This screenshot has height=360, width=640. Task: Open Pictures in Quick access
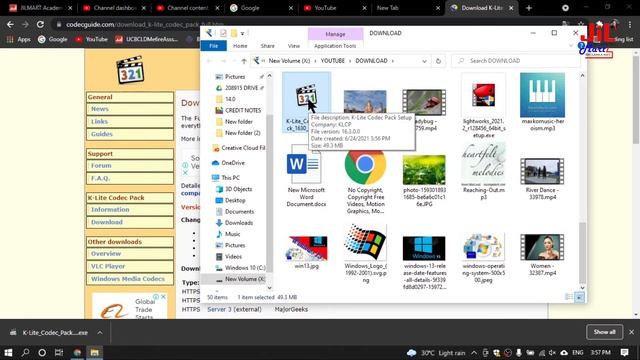pyautogui.click(x=235, y=77)
